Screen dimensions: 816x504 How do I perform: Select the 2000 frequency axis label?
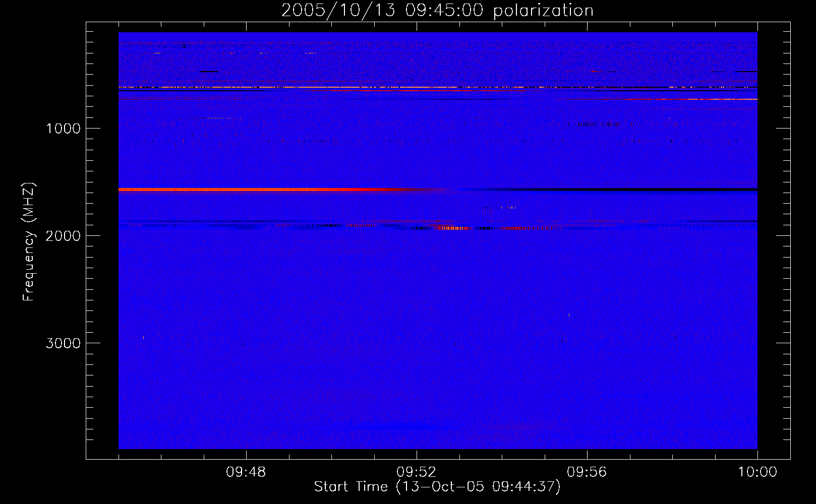[63, 236]
